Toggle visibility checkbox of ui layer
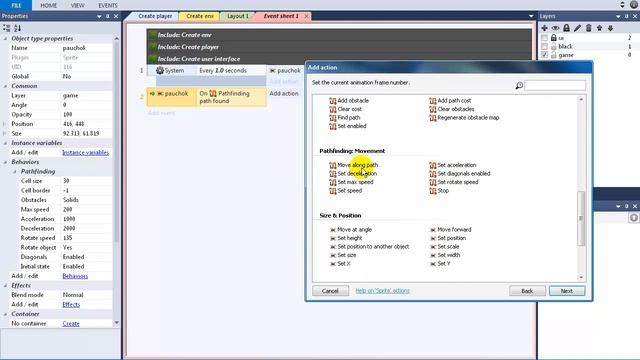Screen dimensions: 640x360 (x=544, y=38)
